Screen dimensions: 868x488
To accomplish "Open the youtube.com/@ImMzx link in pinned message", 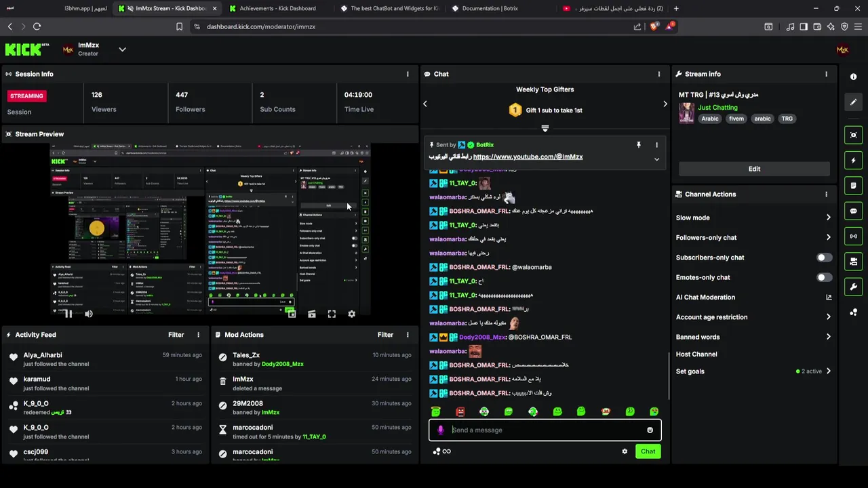I will (528, 157).
